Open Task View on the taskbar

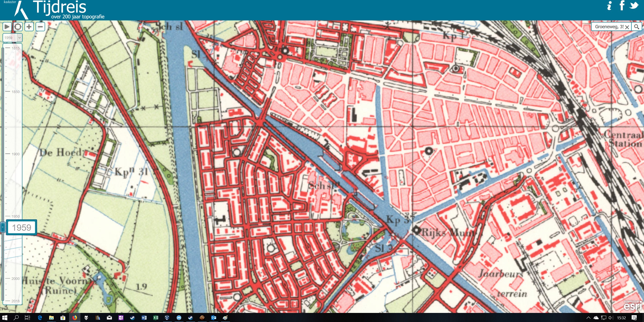point(27,317)
